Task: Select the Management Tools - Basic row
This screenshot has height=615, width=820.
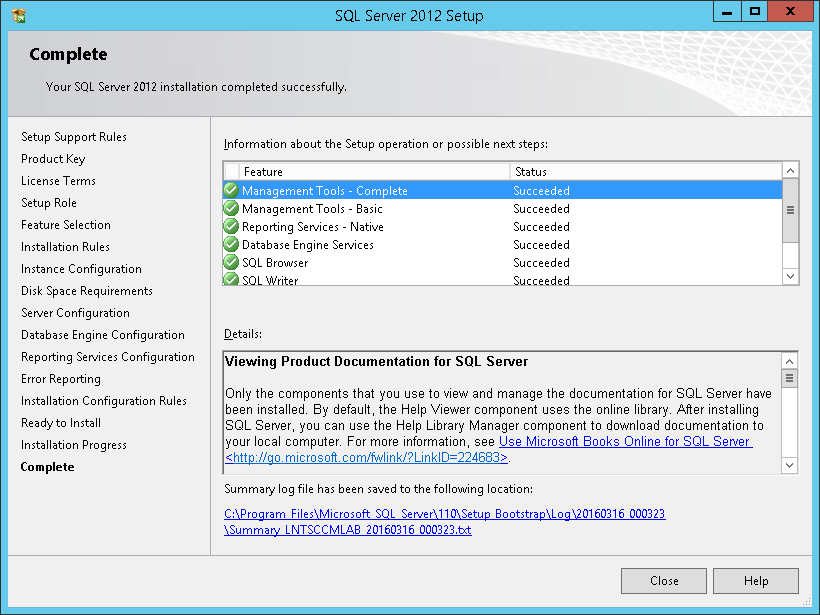Action: point(503,209)
